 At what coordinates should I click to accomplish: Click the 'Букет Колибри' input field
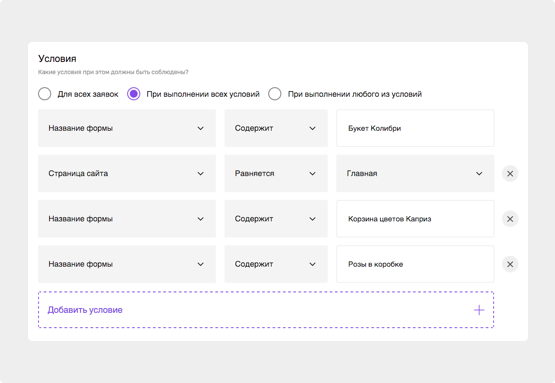coord(415,128)
